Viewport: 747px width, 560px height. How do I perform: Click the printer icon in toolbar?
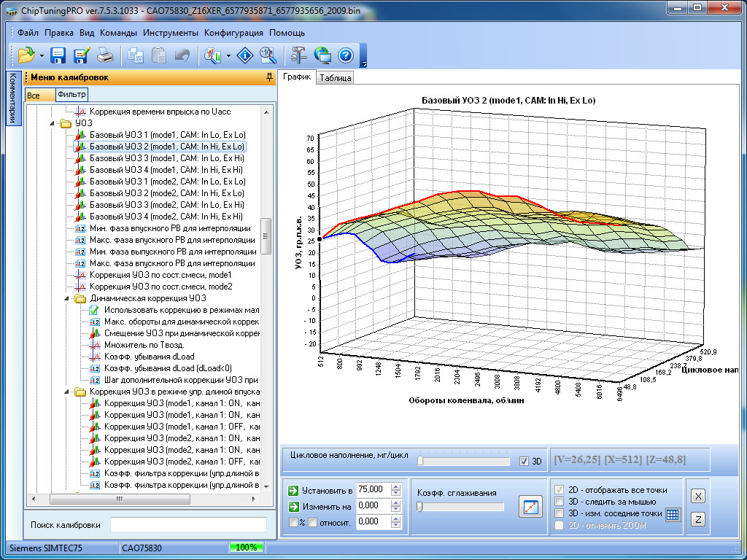pos(104,55)
